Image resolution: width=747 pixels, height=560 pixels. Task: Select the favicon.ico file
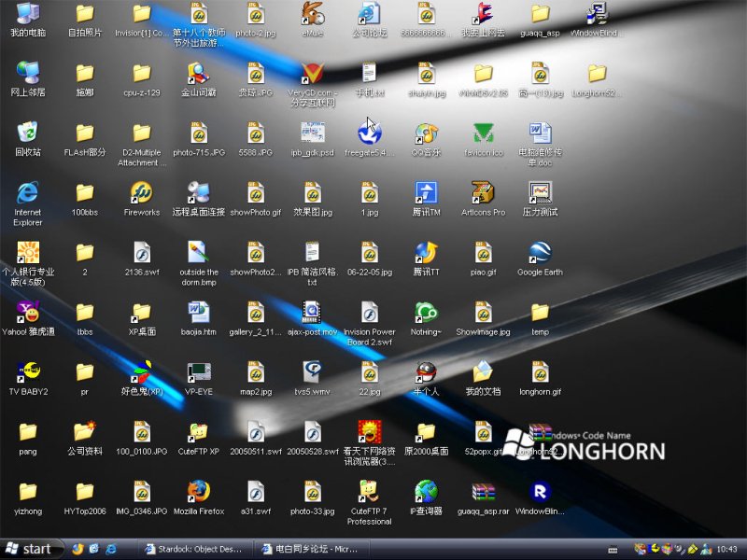click(x=483, y=133)
